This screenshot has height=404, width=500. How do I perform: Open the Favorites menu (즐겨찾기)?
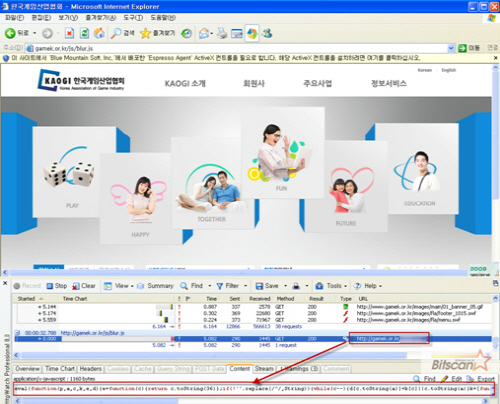(x=101, y=17)
